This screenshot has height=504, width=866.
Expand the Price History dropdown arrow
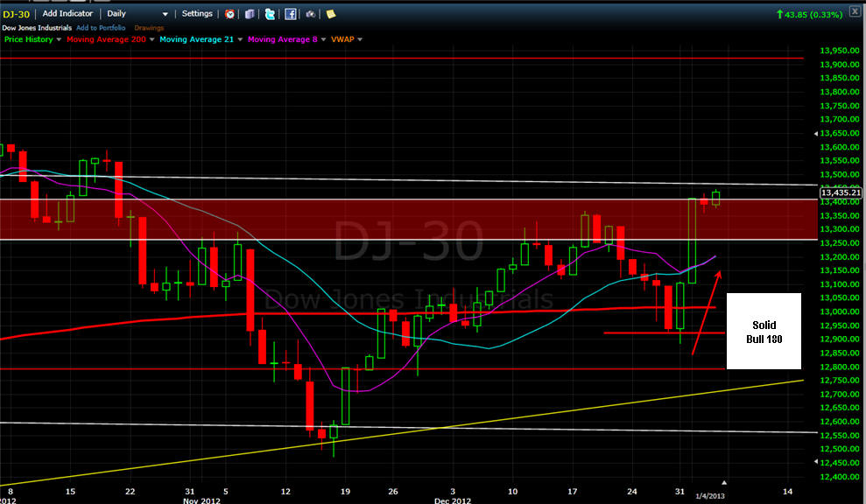pos(59,39)
